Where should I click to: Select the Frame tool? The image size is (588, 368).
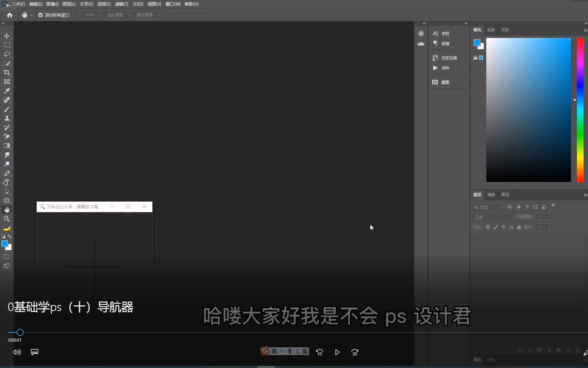(7, 82)
